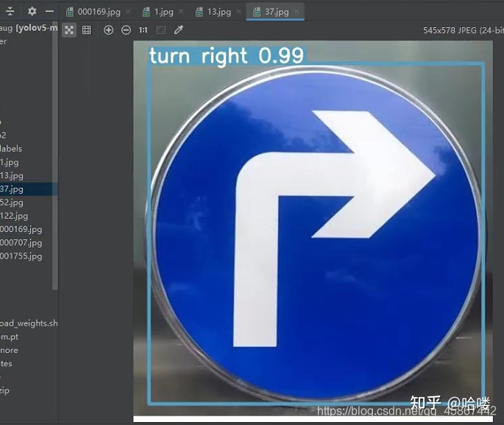Screen dimensions: 504x425
Task: Click the expand/collapse all icon
Action: 10,12
